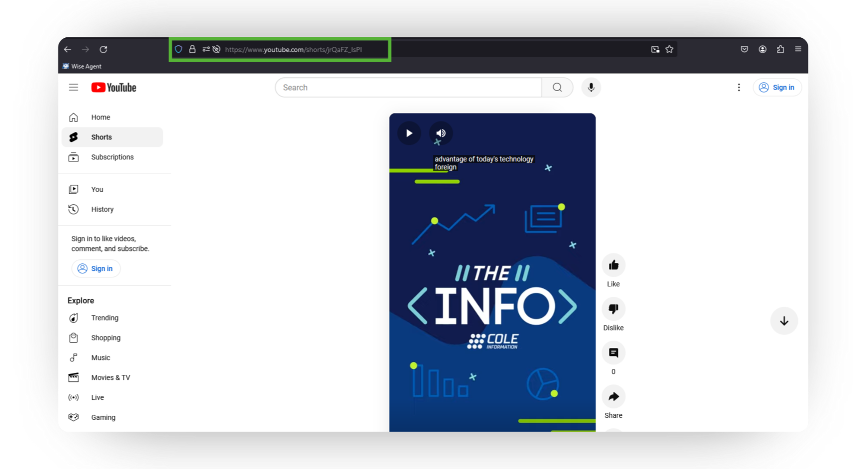
Task: Bookmark this page with the star icon
Action: click(670, 49)
